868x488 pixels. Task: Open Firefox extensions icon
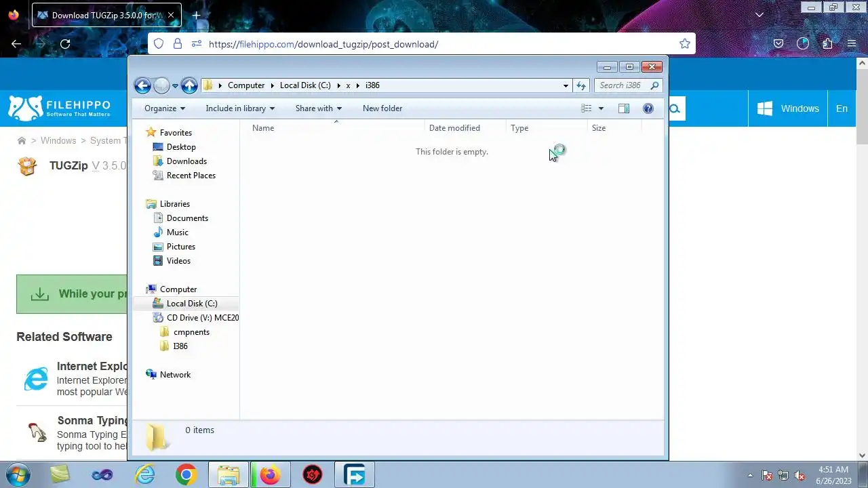pos(827,44)
